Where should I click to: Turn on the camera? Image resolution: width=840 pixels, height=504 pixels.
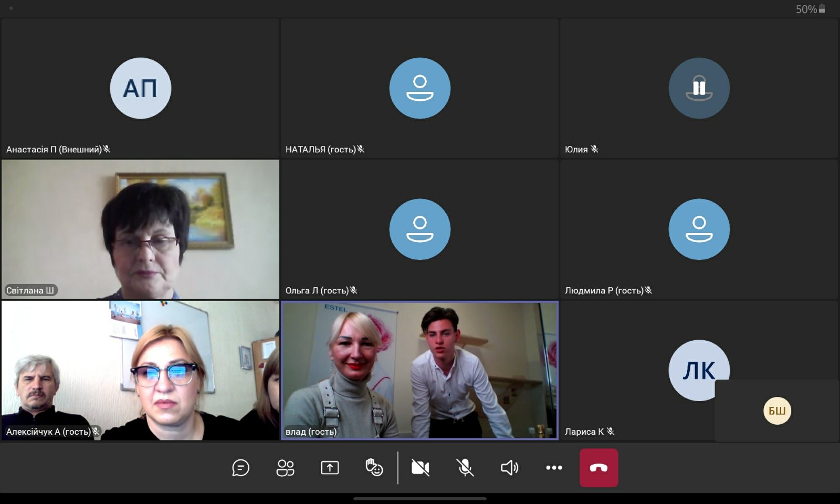pos(420,467)
